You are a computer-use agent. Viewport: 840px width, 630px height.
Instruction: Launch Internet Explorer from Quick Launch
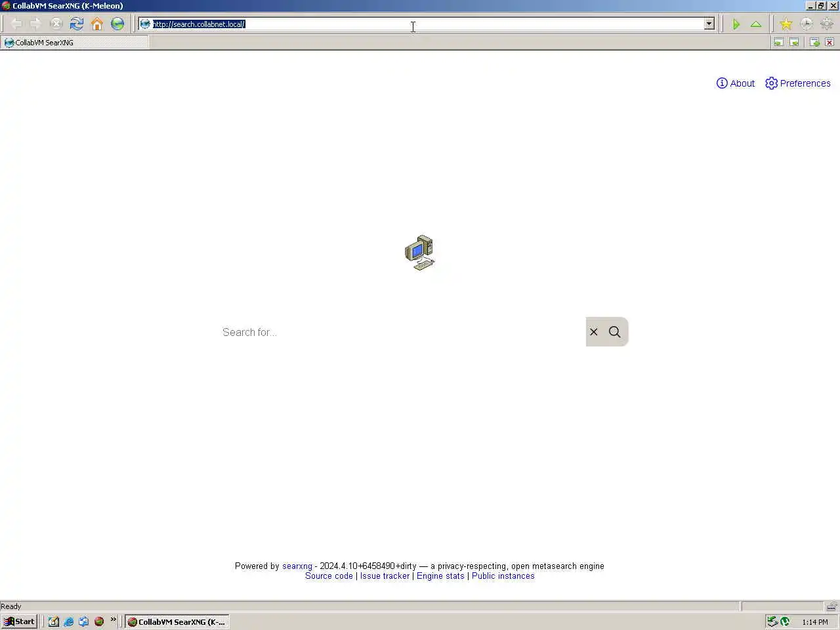click(x=69, y=621)
